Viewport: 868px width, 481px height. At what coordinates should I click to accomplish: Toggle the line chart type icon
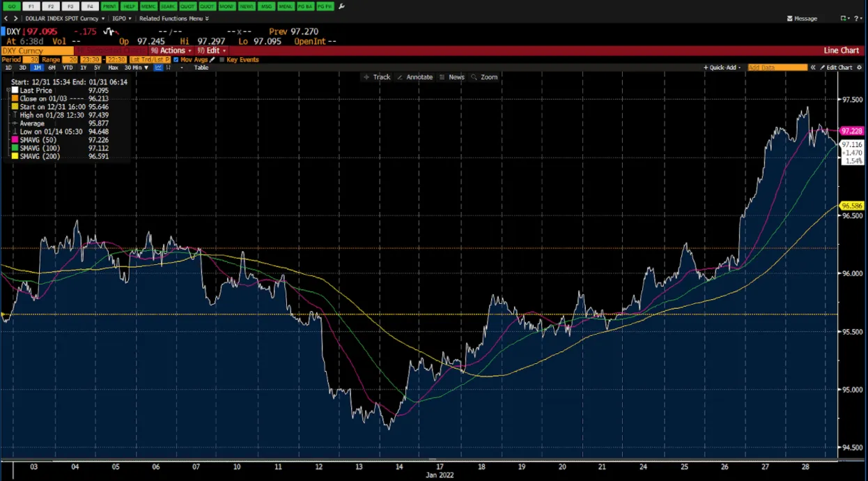[x=158, y=68]
